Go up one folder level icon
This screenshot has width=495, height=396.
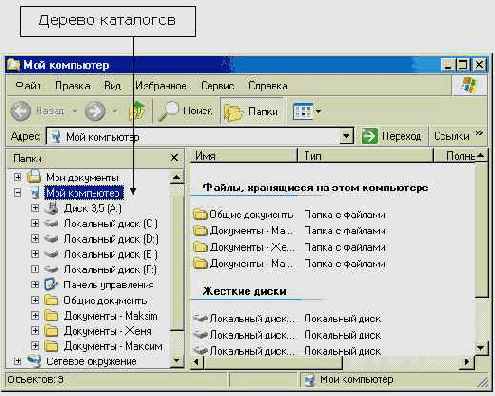point(137,111)
